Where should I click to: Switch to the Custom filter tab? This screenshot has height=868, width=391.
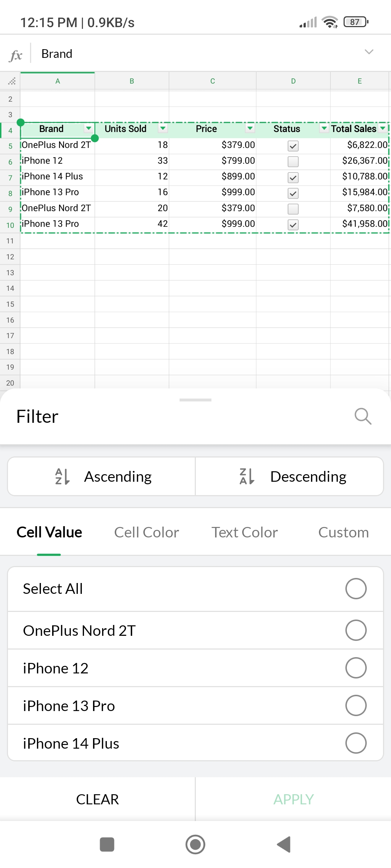coord(343,532)
